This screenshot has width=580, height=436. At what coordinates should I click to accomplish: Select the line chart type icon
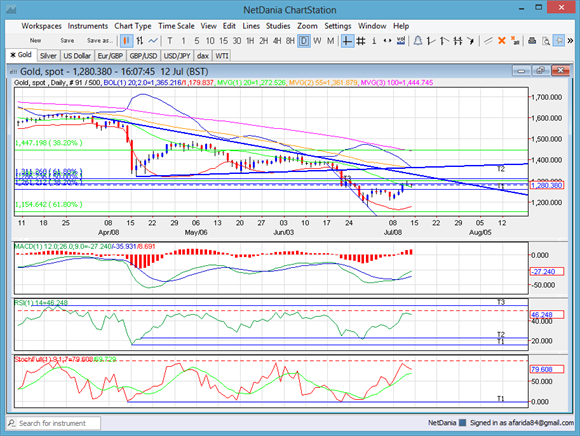(153, 40)
